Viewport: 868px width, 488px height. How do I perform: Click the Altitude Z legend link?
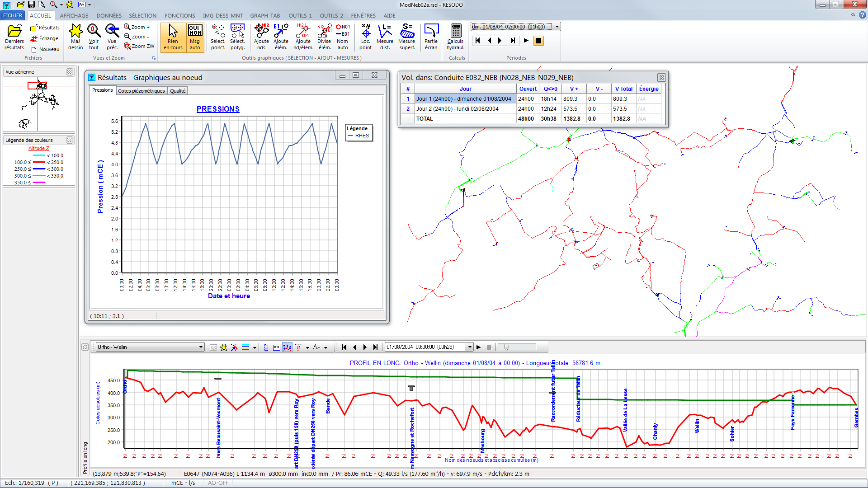(39, 148)
